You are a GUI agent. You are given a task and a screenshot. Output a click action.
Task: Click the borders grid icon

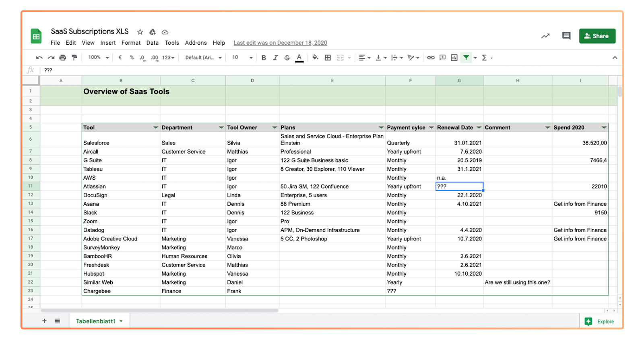(x=328, y=58)
